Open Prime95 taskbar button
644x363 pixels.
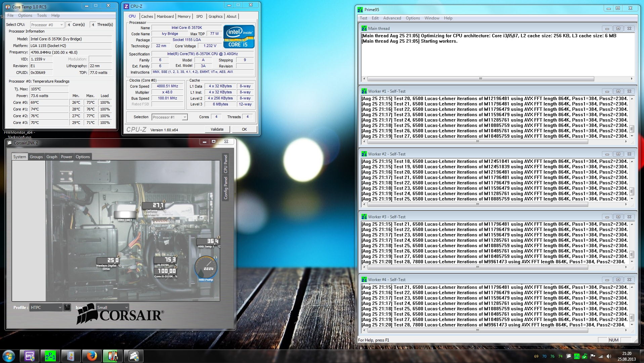[50, 356]
